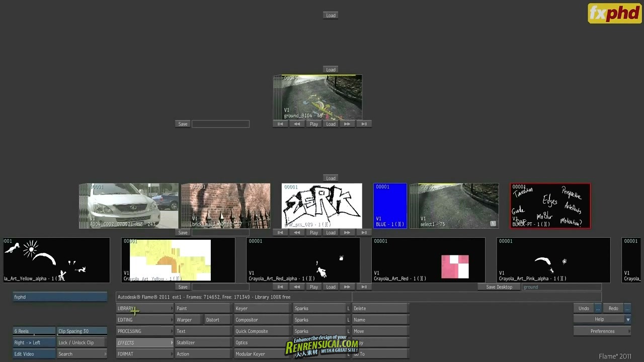Adjust the 6 Reels slider field

click(34, 331)
